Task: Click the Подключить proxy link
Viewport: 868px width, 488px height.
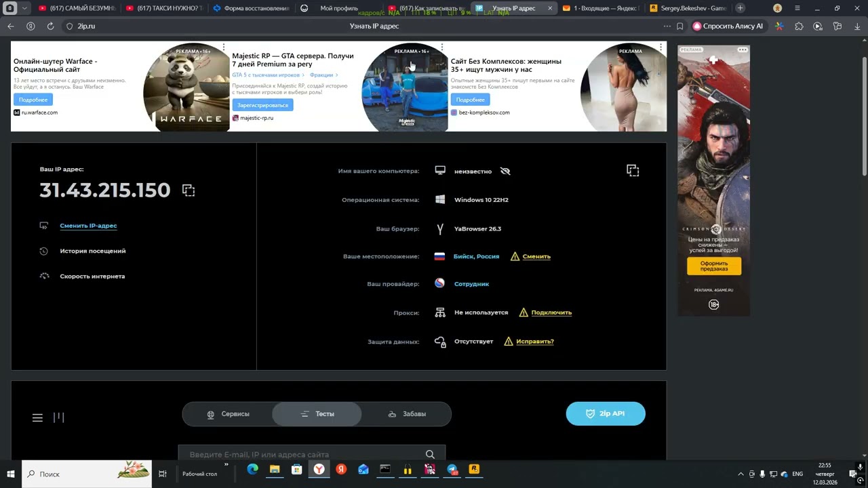Action: click(x=551, y=312)
